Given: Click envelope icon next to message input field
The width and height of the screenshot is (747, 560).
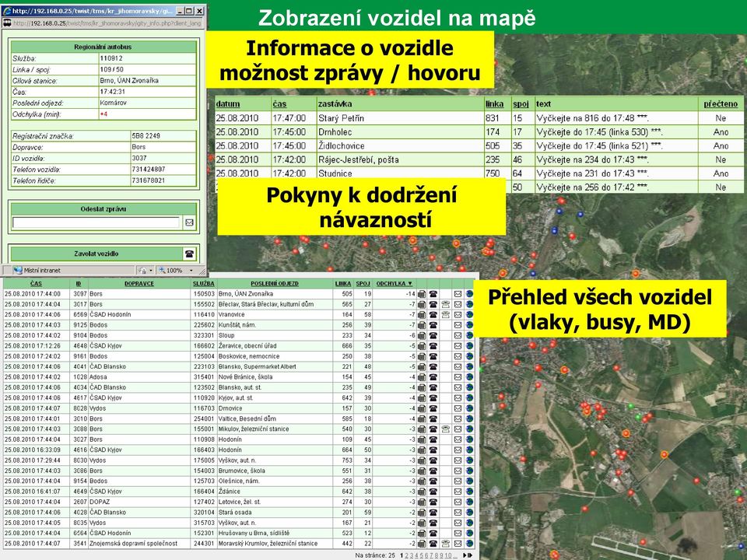Looking at the screenshot, I should (x=189, y=222).
